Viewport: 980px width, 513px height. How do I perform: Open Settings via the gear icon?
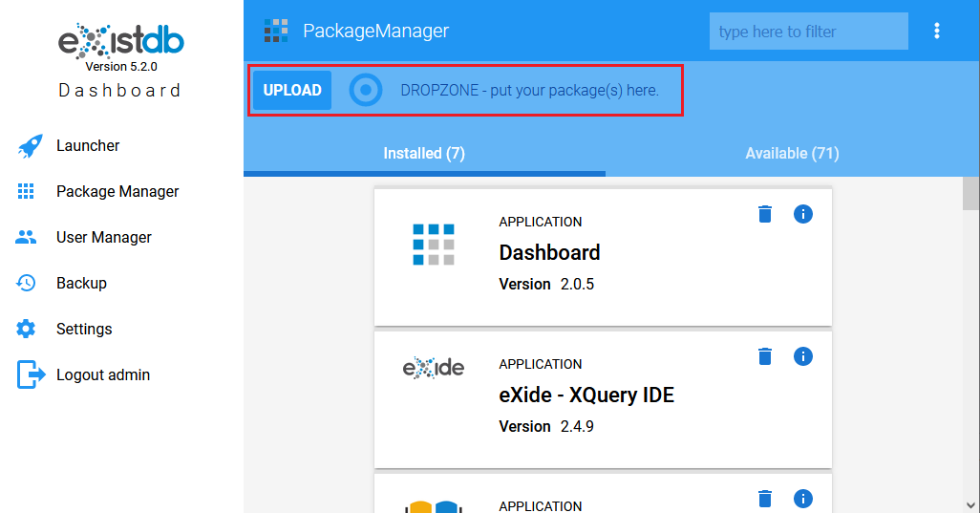(x=26, y=329)
